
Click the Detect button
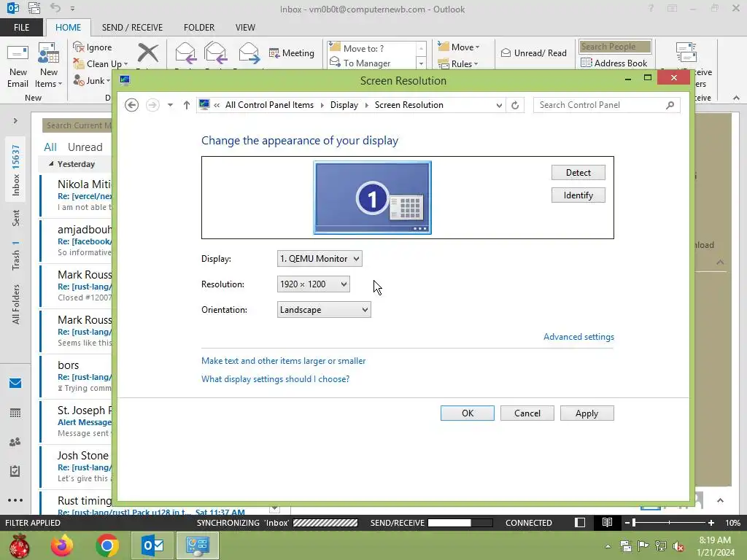[578, 172]
